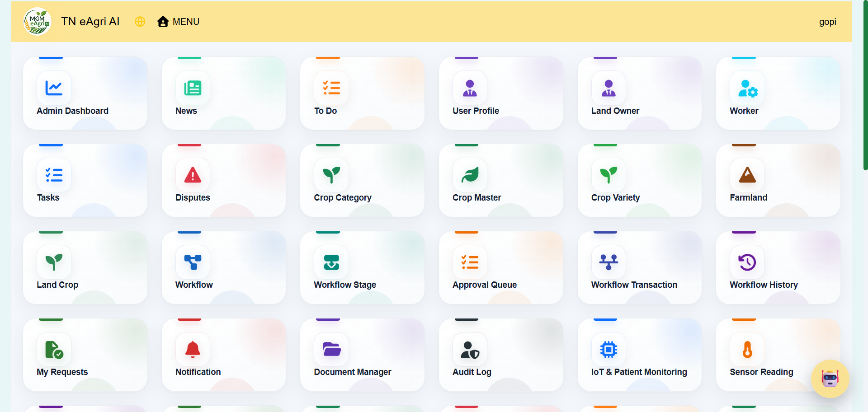868x412 pixels.
Task: Select the To Do checklist icon
Action: coord(331,88)
